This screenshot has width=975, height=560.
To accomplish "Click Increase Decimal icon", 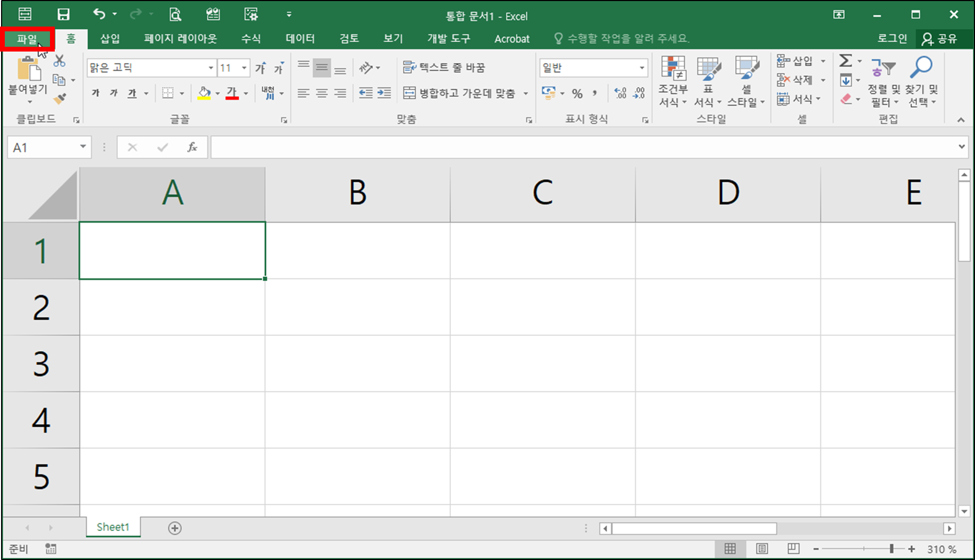I will (620, 94).
